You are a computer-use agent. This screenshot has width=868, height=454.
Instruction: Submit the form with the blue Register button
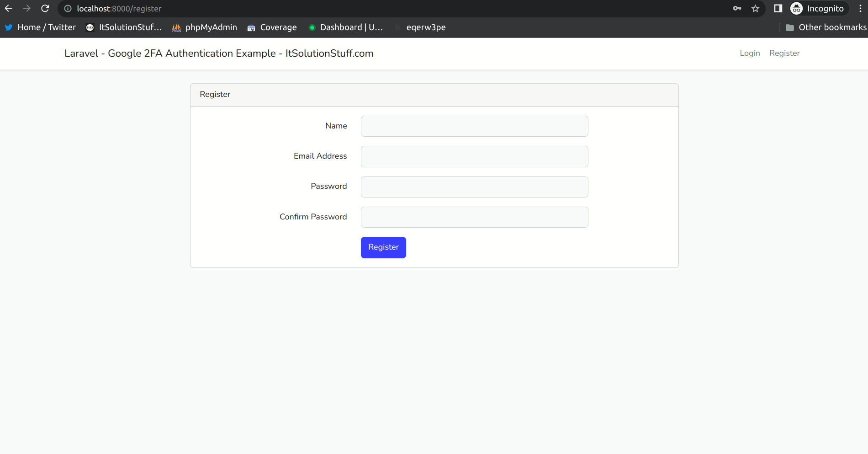click(383, 247)
